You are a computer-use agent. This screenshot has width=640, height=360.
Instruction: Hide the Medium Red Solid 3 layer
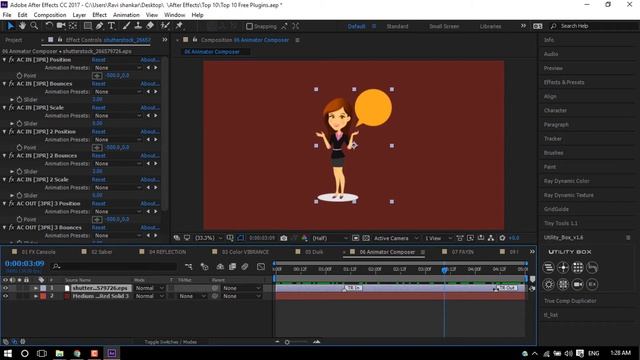pyautogui.click(x=5, y=296)
